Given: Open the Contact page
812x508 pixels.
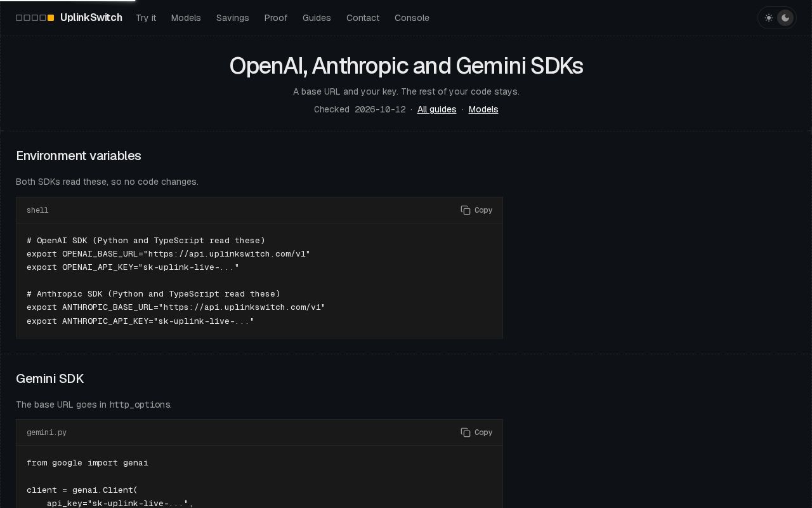Looking at the screenshot, I should [x=363, y=18].
